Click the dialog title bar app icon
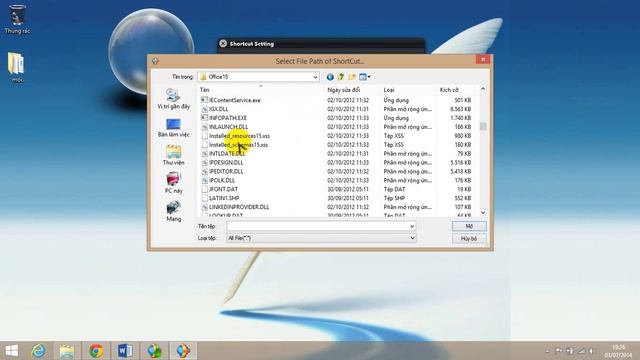The width and height of the screenshot is (640, 360). pyautogui.click(x=155, y=61)
